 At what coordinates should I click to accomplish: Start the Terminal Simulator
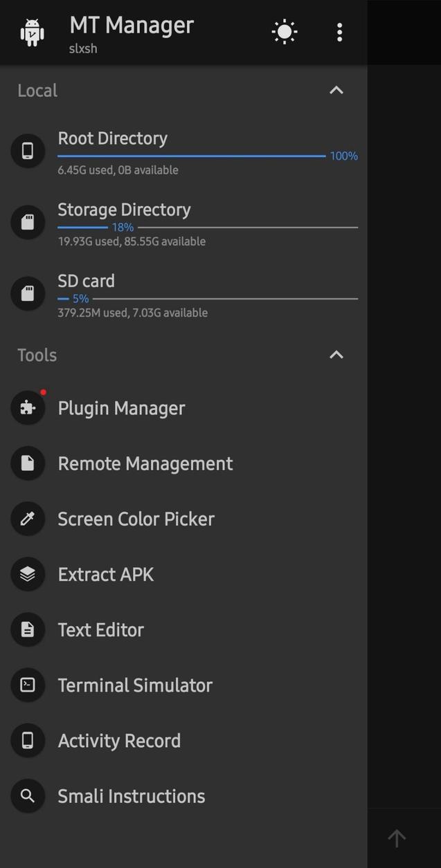pyautogui.click(x=135, y=685)
